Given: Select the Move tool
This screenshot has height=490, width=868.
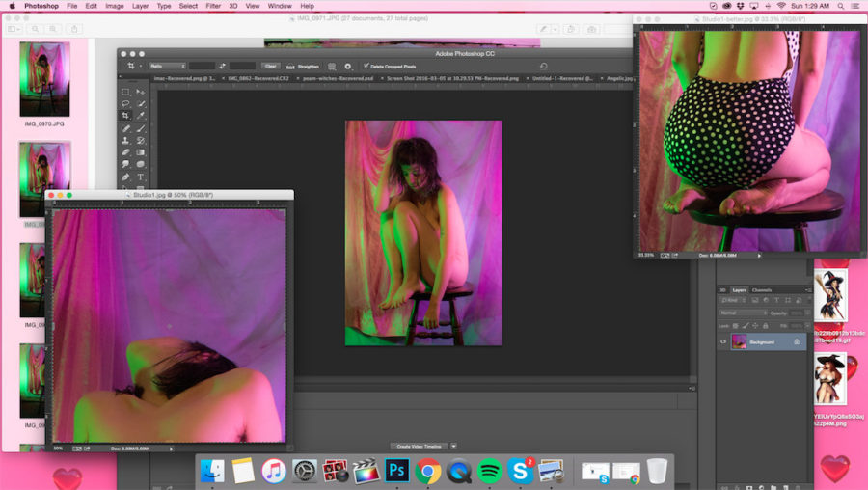Looking at the screenshot, I should (141, 92).
